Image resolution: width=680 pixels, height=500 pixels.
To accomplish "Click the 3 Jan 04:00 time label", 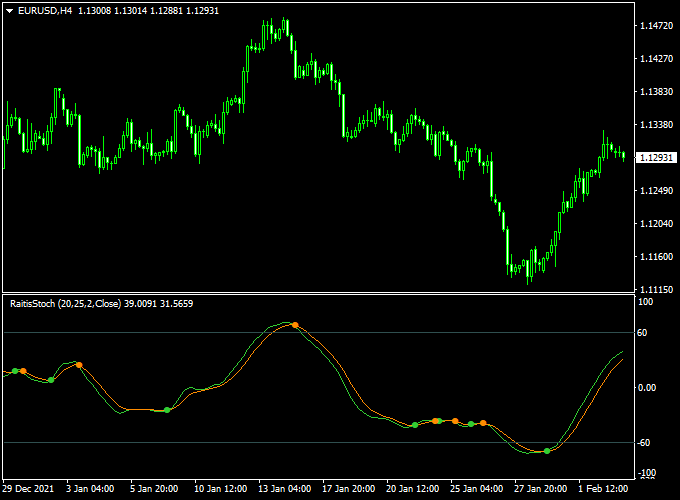I will (90, 489).
